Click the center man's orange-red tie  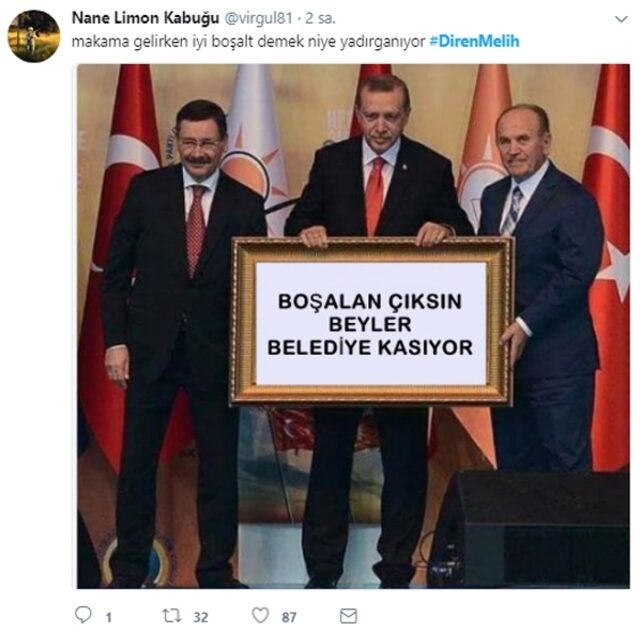(x=375, y=196)
